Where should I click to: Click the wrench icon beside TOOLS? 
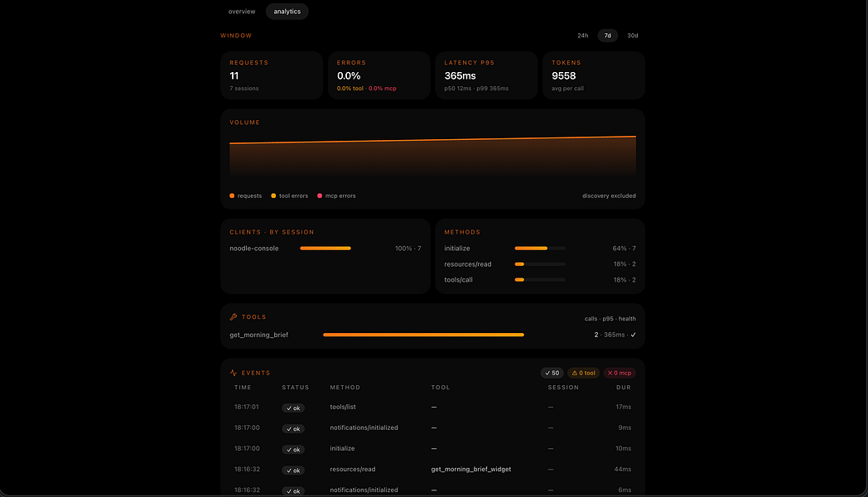(x=233, y=317)
